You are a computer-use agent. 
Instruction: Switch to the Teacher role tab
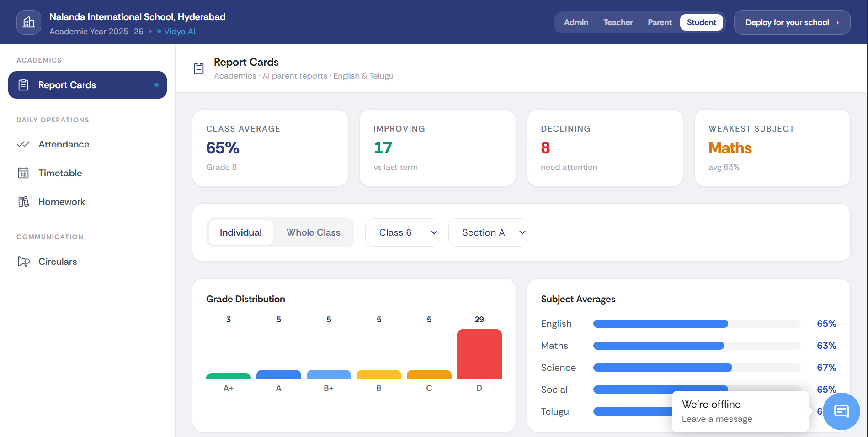(618, 22)
